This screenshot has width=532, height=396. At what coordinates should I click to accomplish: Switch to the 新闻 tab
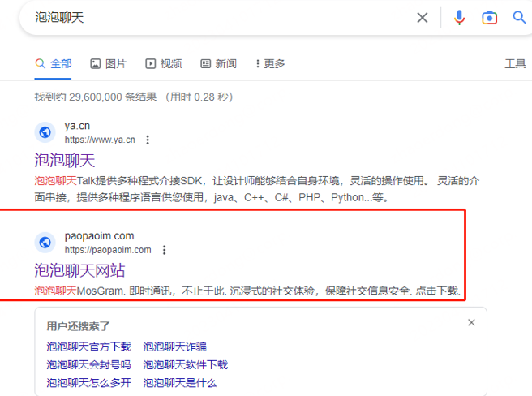click(x=218, y=63)
